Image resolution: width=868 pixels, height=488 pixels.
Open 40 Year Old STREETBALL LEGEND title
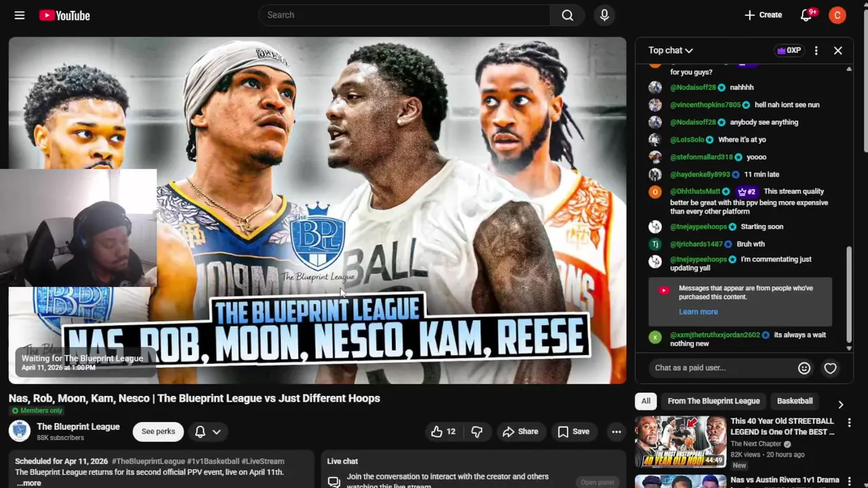click(783, 426)
